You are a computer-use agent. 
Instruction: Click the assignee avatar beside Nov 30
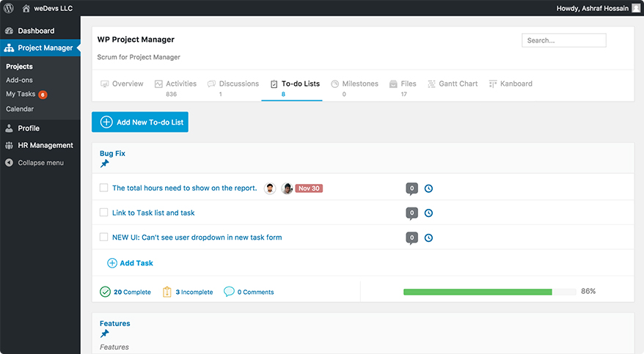287,188
